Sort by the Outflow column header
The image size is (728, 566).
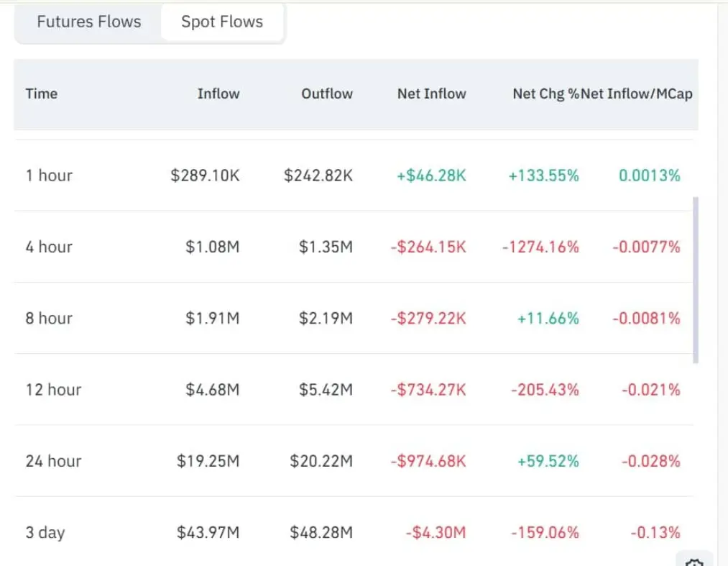[327, 93]
